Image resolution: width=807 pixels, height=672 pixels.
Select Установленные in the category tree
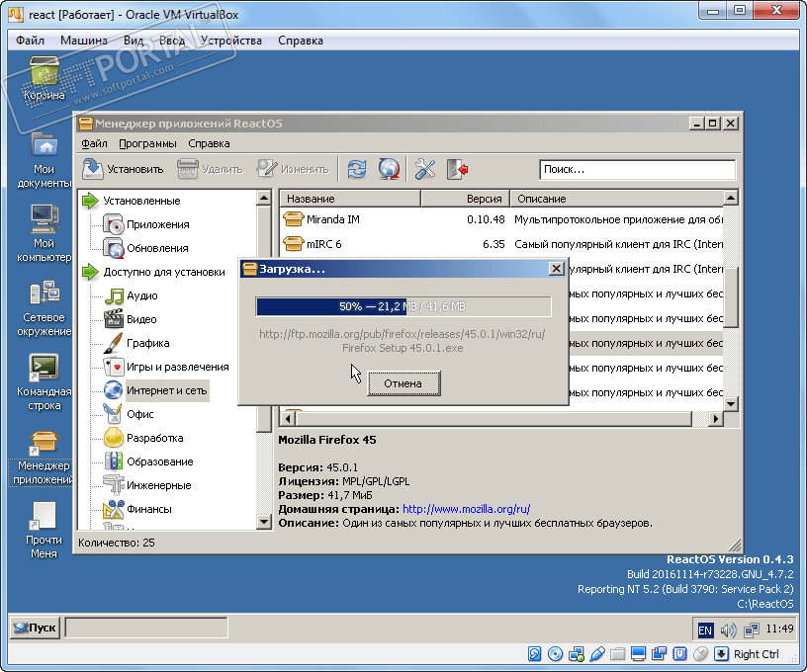[x=141, y=201]
